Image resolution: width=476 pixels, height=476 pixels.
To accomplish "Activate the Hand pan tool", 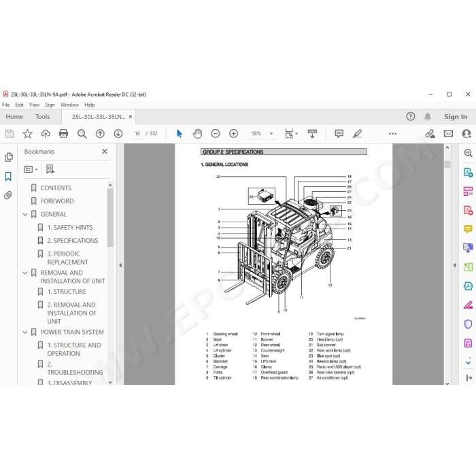I will (x=197, y=133).
